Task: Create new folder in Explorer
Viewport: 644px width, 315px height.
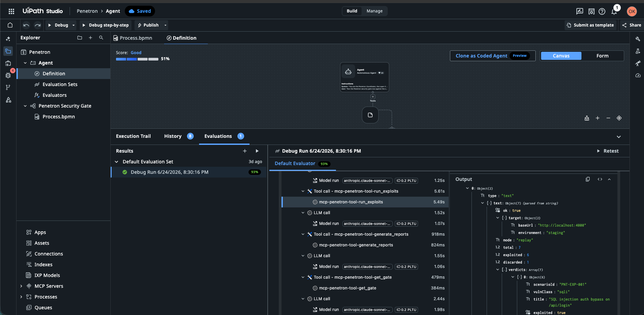Action: pyautogui.click(x=80, y=38)
